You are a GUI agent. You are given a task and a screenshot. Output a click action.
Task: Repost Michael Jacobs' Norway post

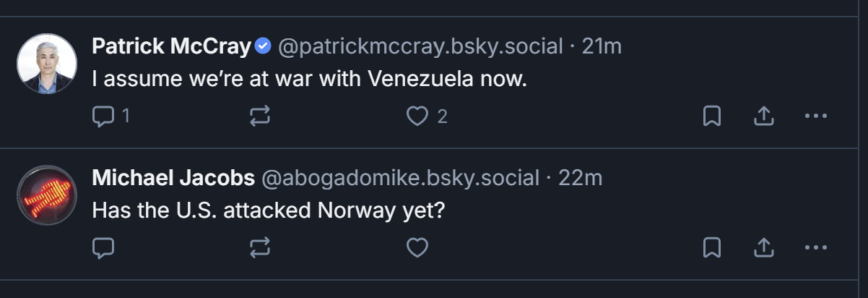(260, 248)
